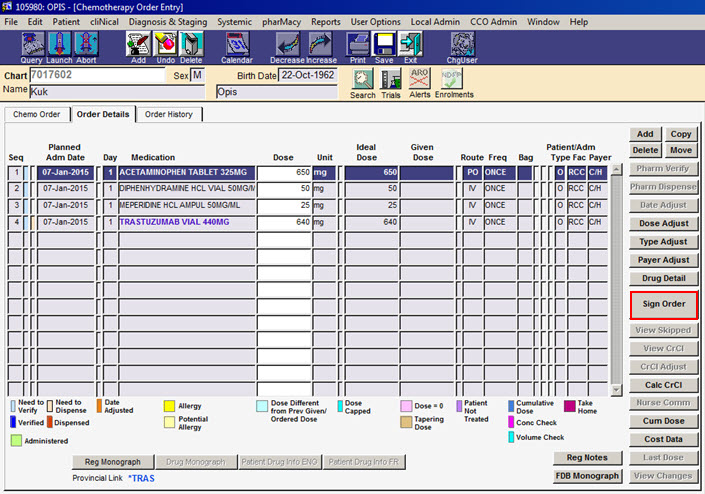Click the Increase arrow icon
The height and width of the screenshot is (494, 705).
[320, 44]
